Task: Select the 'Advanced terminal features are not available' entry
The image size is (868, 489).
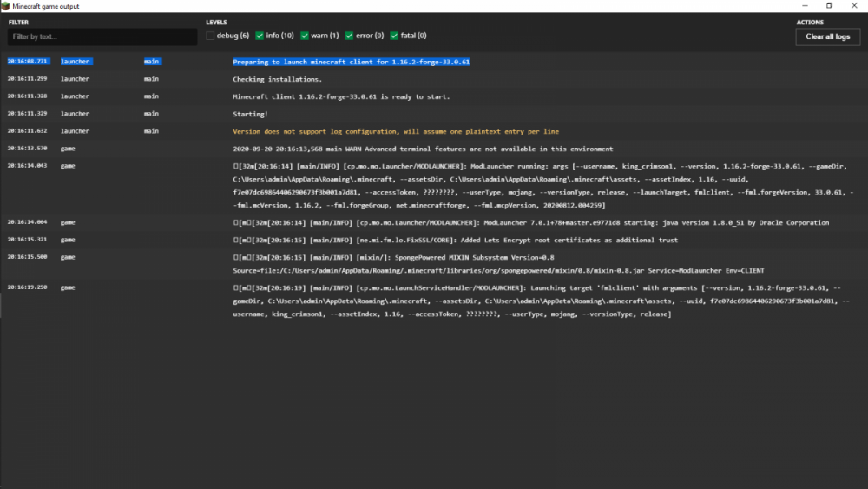Action: pyautogui.click(x=423, y=149)
